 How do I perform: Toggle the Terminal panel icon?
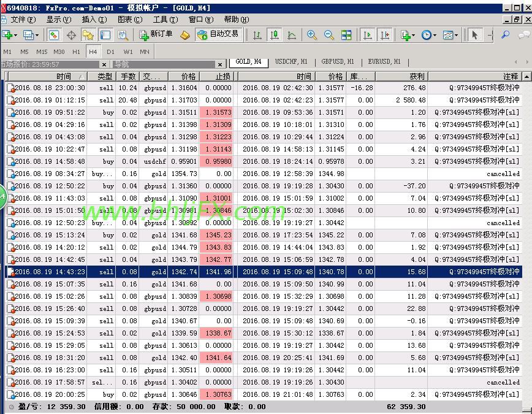coord(105,35)
